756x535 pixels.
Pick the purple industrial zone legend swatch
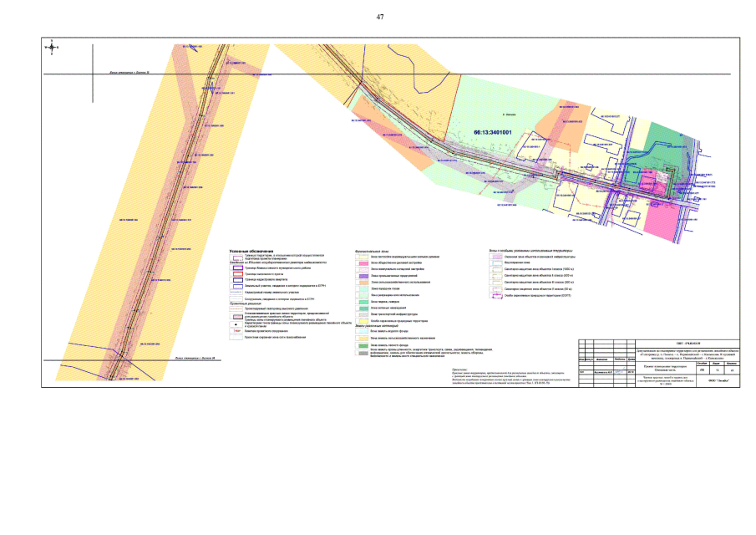click(x=363, y=276)
